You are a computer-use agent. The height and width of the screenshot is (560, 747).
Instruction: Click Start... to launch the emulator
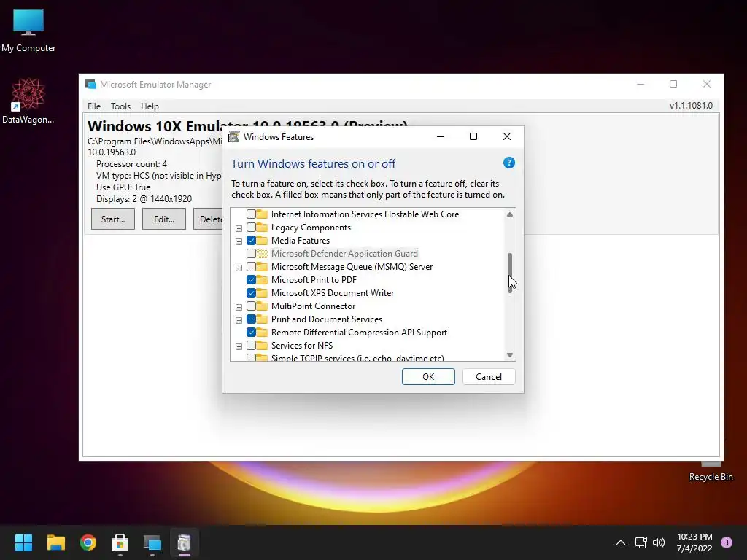[x=113, y=219]
